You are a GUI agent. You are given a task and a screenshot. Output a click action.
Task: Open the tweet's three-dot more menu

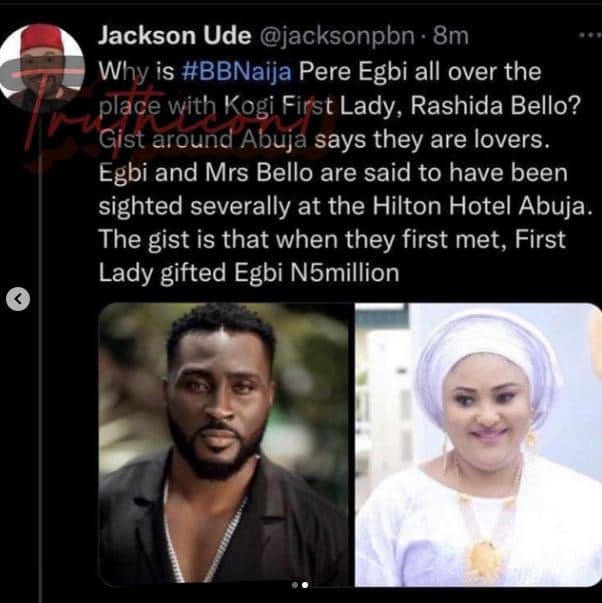(x=591, y=35)
